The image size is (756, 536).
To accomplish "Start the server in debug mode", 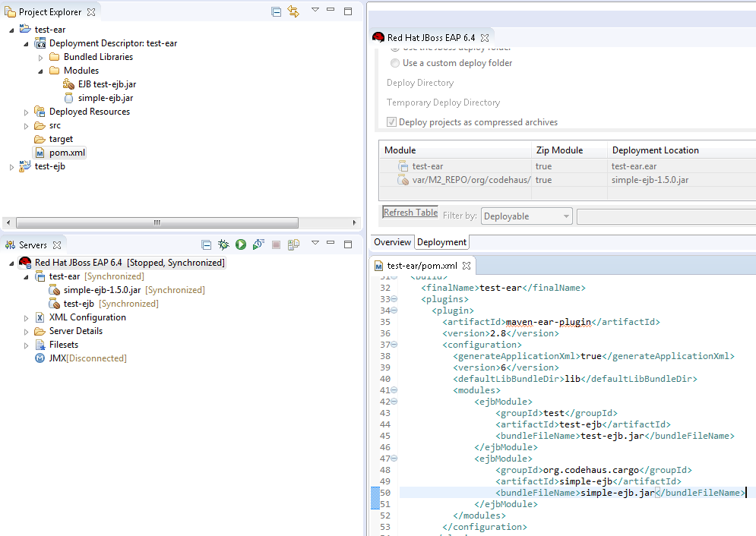I will (x=223, y=244).
